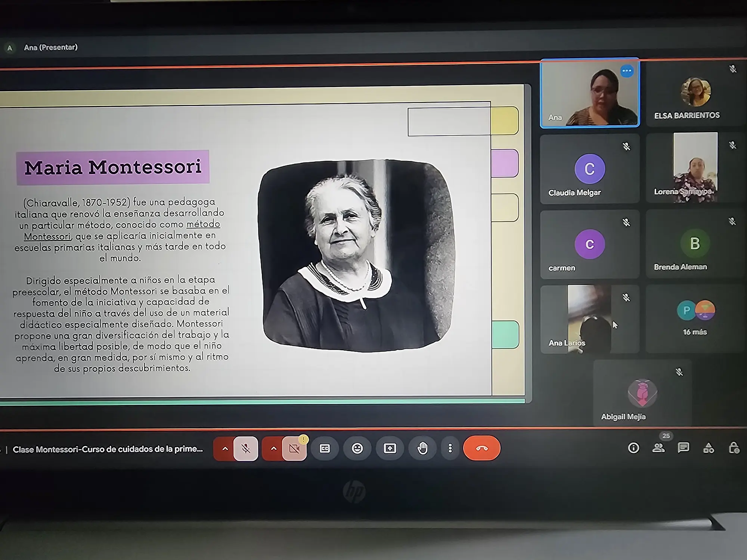Open host controls lock icon
This screenshot has width=747, height=560.
coord(734,448)
